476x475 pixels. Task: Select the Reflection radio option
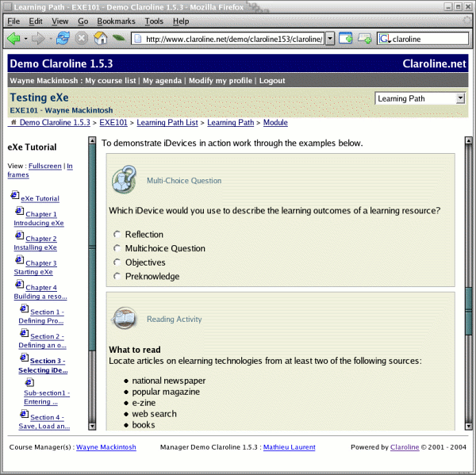coord(117,234)
